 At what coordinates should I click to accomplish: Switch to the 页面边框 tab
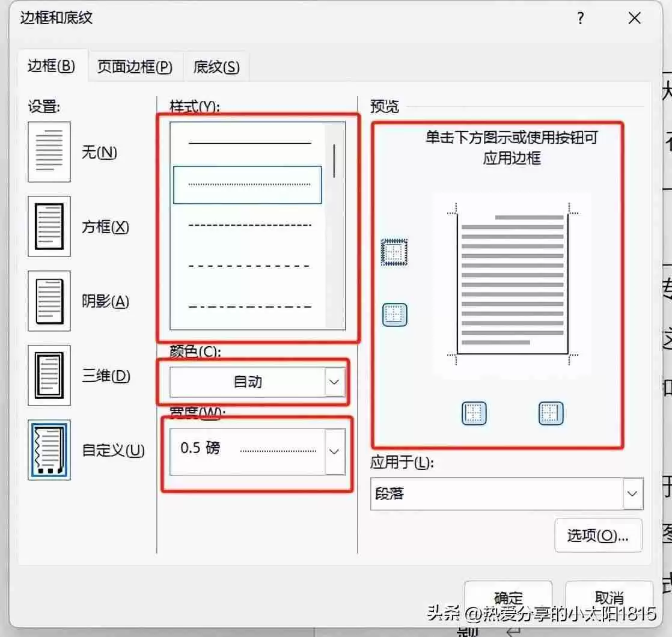pyautogui.click(x=133, y=67)
